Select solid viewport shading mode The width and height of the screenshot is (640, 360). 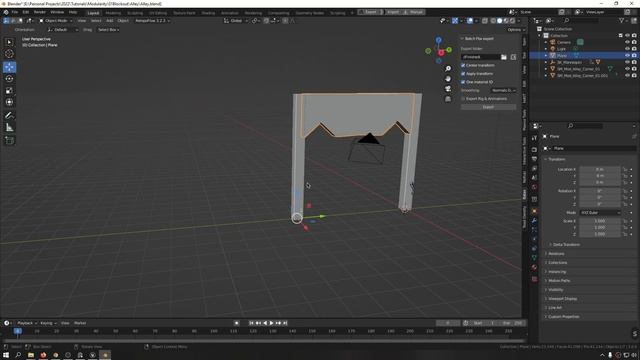499,20
